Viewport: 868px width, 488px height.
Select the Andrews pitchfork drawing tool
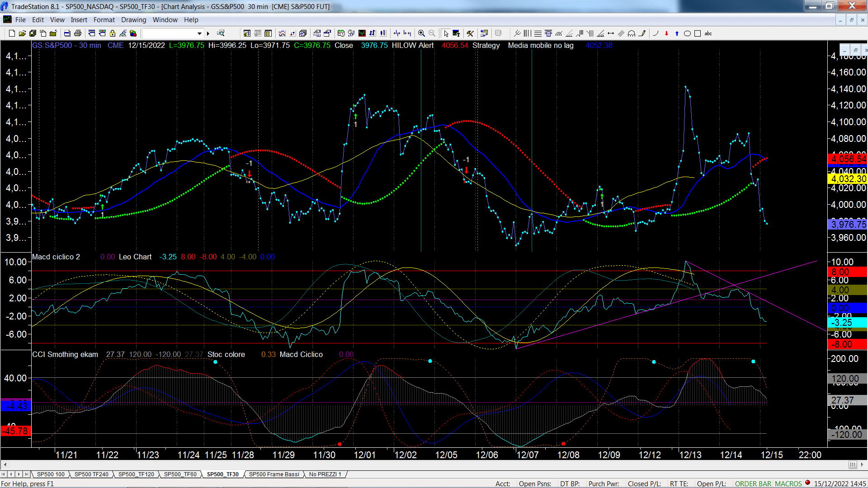pyautogui.click(x=517, y=33)
